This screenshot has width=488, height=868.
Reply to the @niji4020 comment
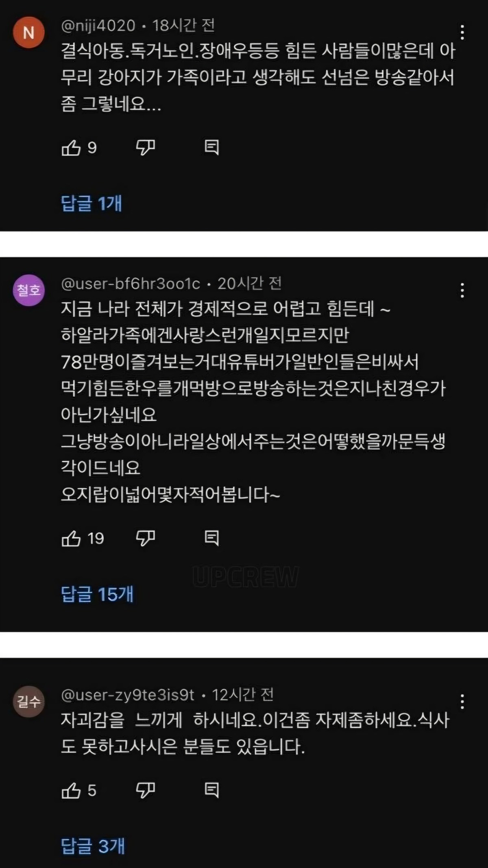pyautogui.click(x=211, y=148)
